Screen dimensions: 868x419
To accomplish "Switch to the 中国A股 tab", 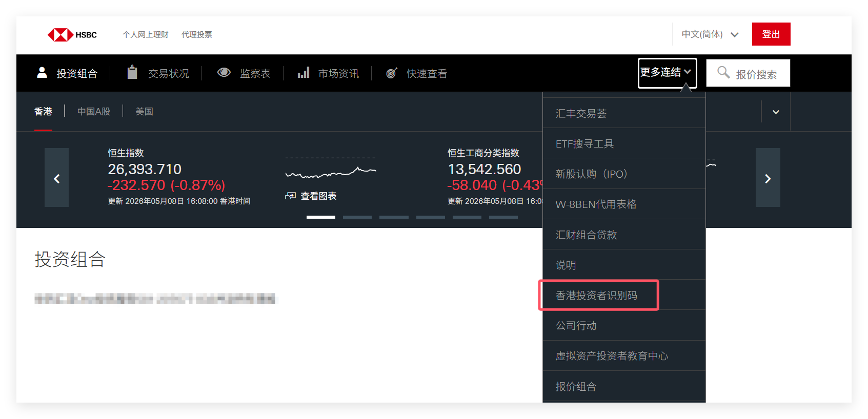I will pos(94,112).
